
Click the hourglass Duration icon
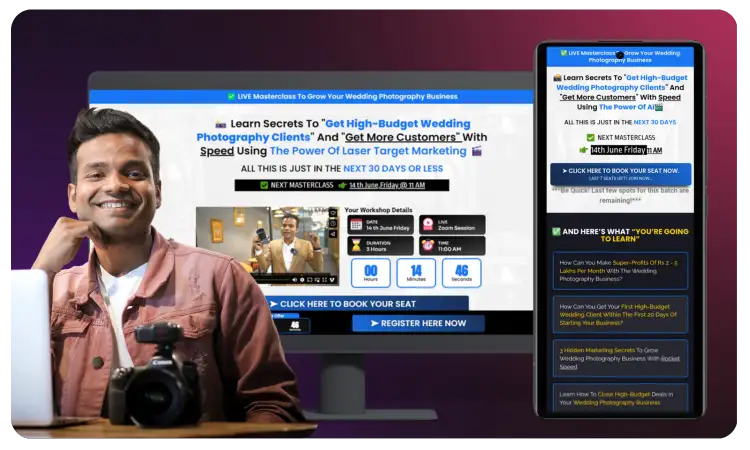[356, 245]
